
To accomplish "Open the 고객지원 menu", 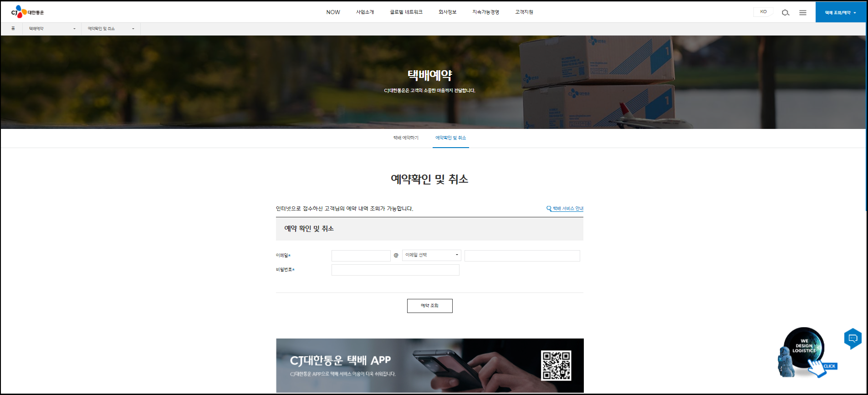I will (524, 12).
